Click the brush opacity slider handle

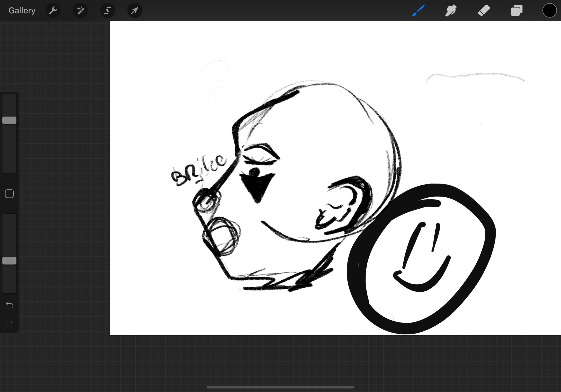point(10,261)
